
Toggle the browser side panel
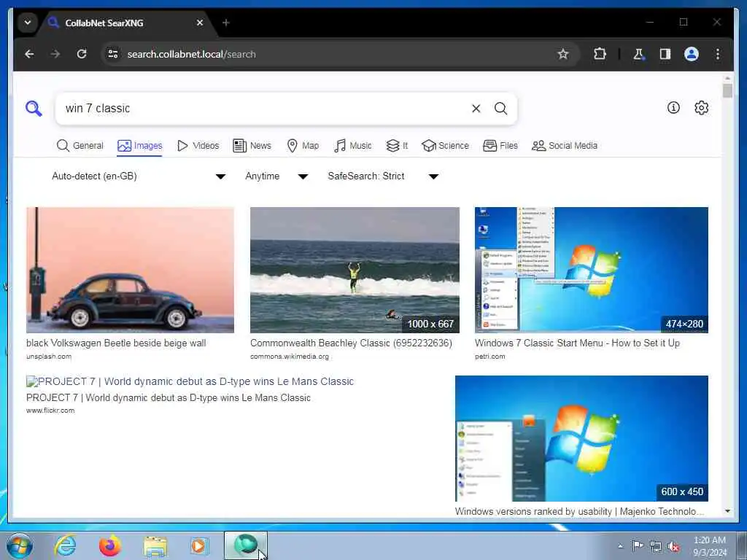[665, 54]
